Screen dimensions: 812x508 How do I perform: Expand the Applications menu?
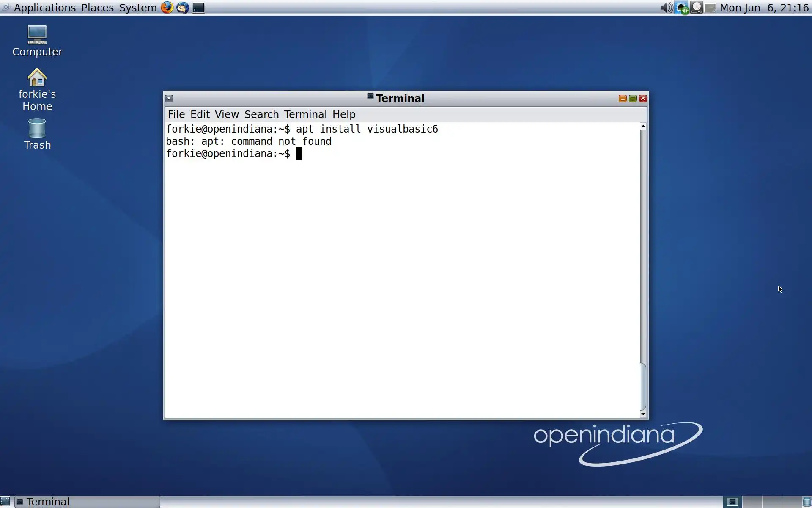coord(44,8)
